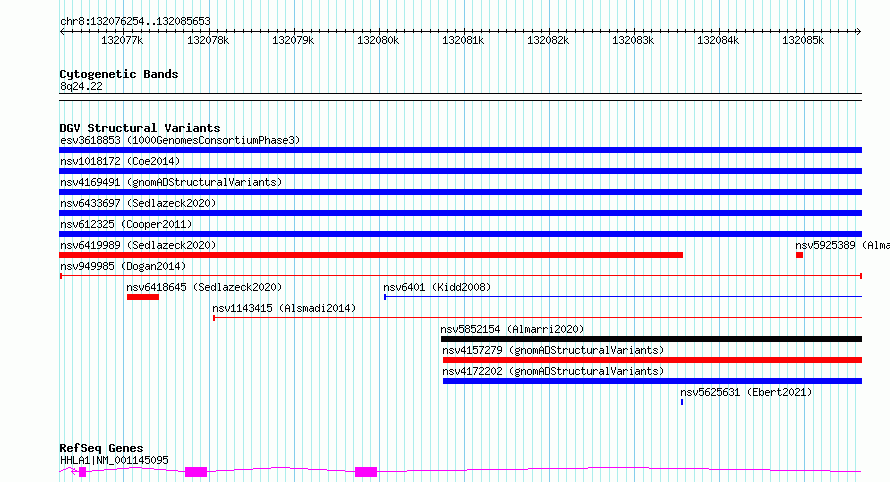Click nsv5625631 (Ebert2021) label
The image size is (890, 482).
(746, 392)
